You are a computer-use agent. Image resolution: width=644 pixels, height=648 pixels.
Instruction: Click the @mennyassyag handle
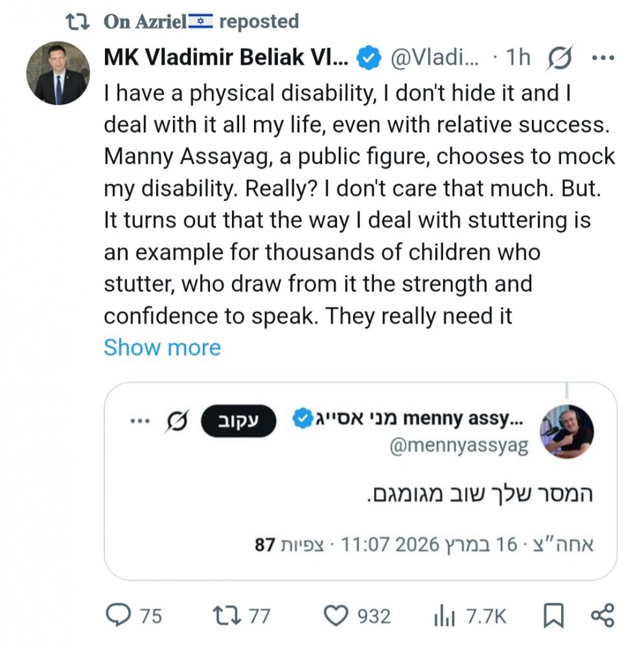[x=459, y=446]
